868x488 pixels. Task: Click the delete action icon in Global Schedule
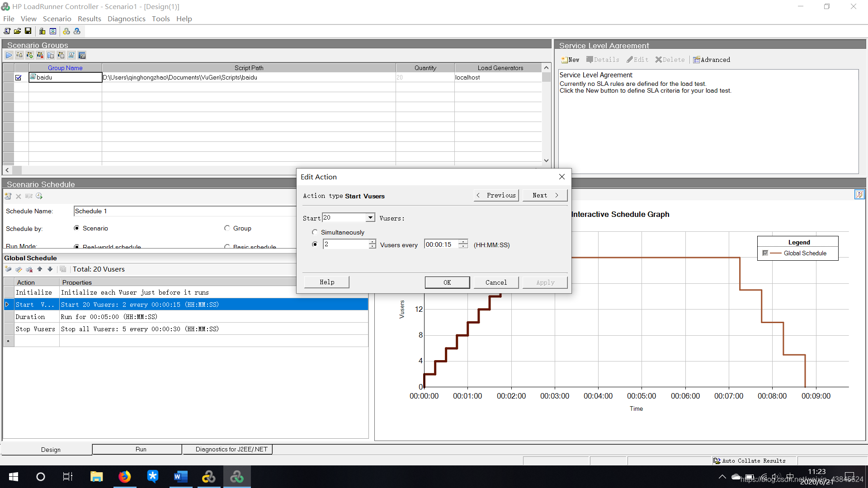[29, 269]
